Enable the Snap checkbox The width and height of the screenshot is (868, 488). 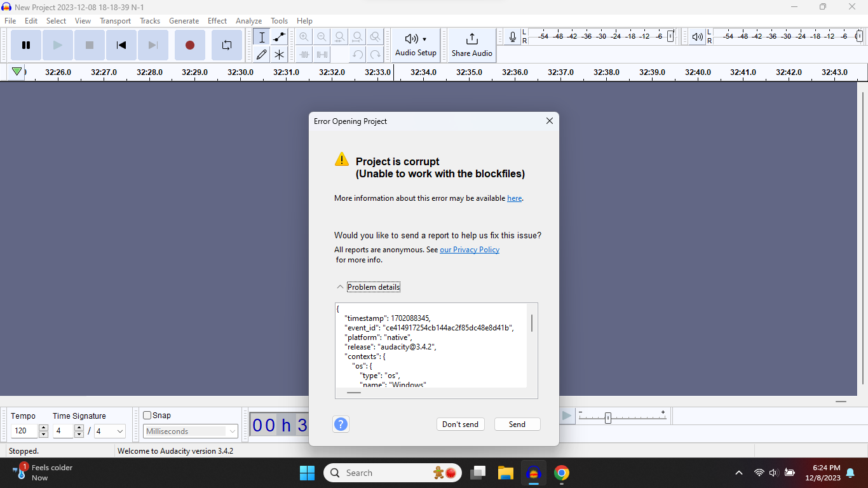pos(147,416)
